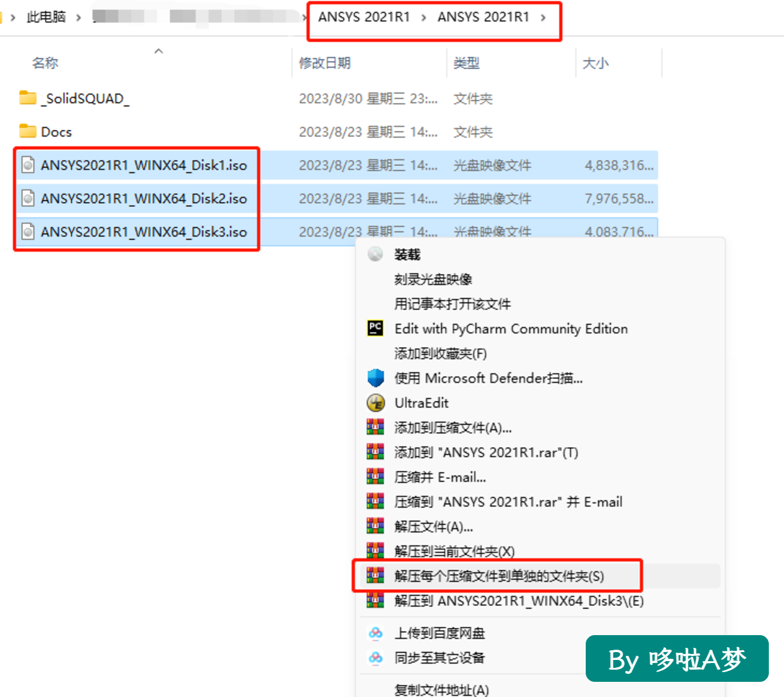Select 解压每个压缩文件到单独的文件夹(S)

coord(499,576)
